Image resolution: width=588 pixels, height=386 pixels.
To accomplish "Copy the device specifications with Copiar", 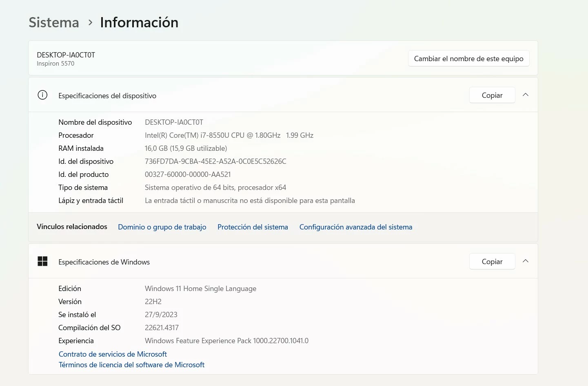I will pyautogui.click(x=492, y=95).
